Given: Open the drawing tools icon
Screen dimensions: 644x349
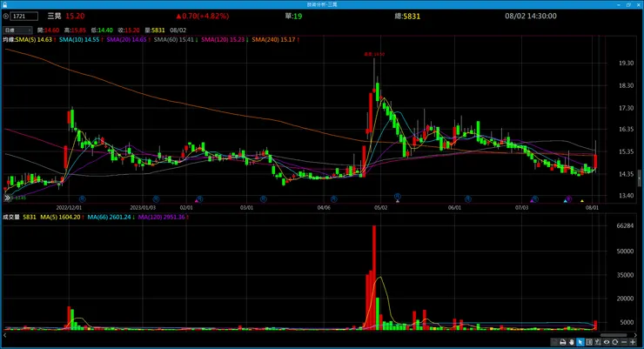Looking at the screenshot, I should point(598,342).
